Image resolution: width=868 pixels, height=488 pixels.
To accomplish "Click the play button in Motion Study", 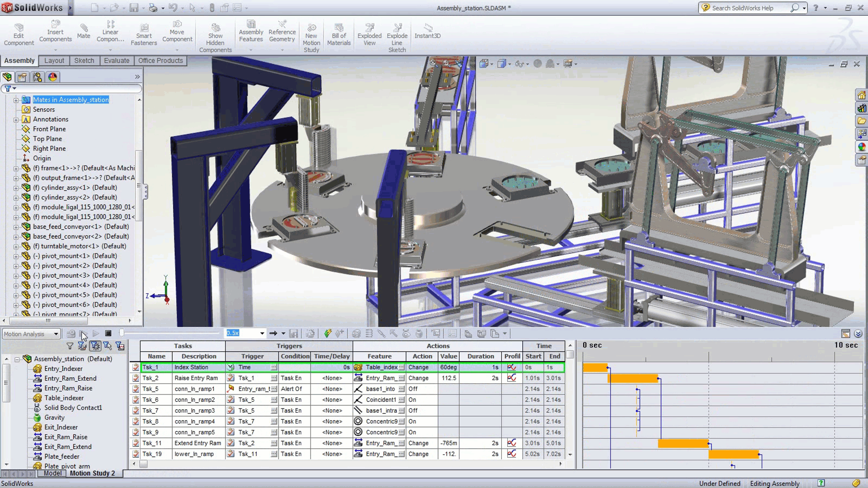I will coord(95,333).
